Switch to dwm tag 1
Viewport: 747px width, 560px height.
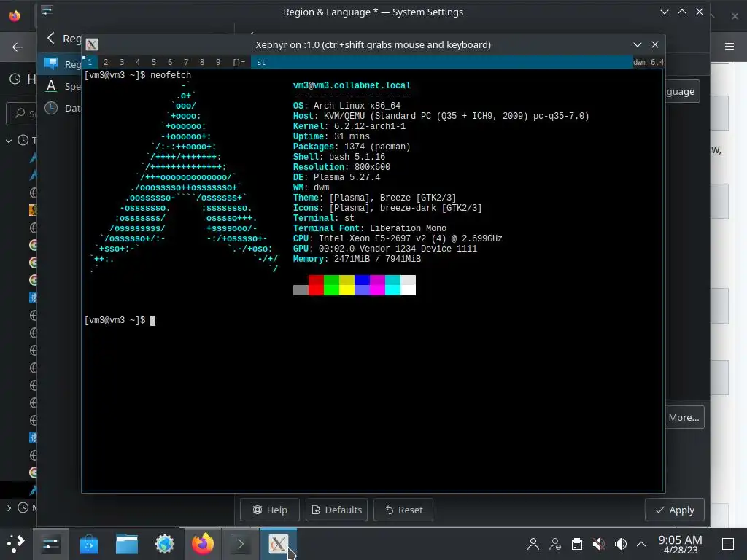[90, 63]
